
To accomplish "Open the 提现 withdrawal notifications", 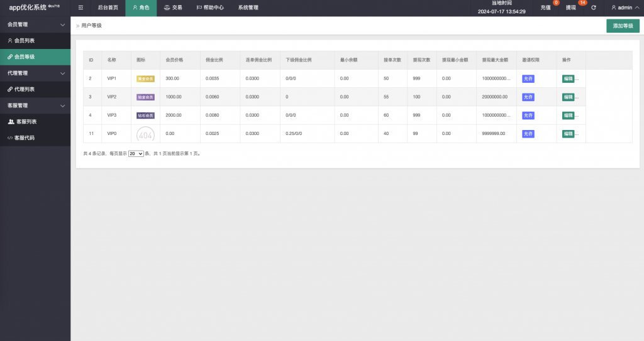I will tap(572, 8).
